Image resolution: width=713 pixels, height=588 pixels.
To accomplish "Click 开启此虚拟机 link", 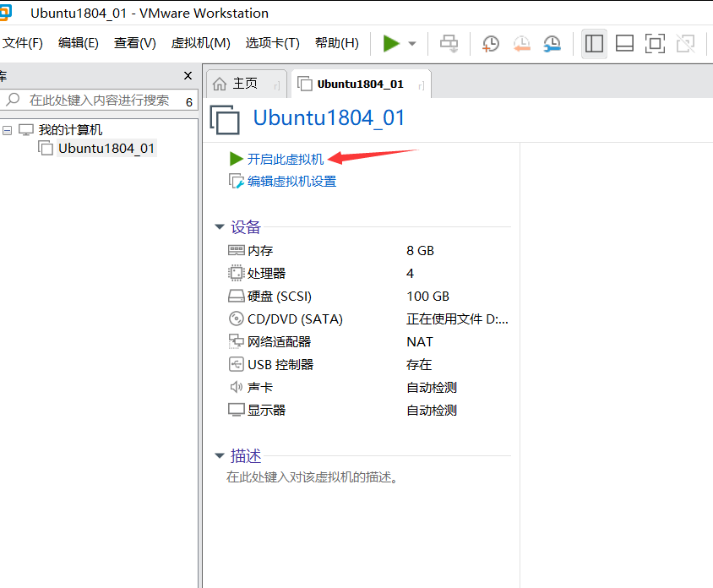I will [285, 159].
